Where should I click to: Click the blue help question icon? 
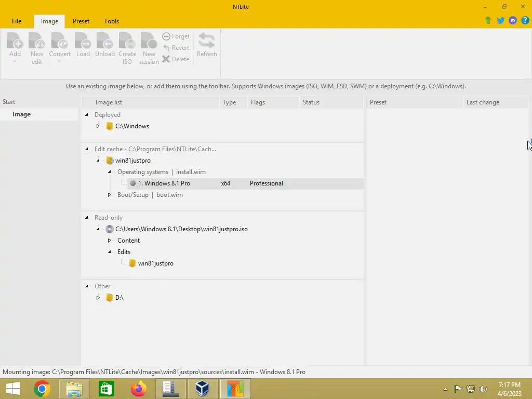(x=525, y=20)
